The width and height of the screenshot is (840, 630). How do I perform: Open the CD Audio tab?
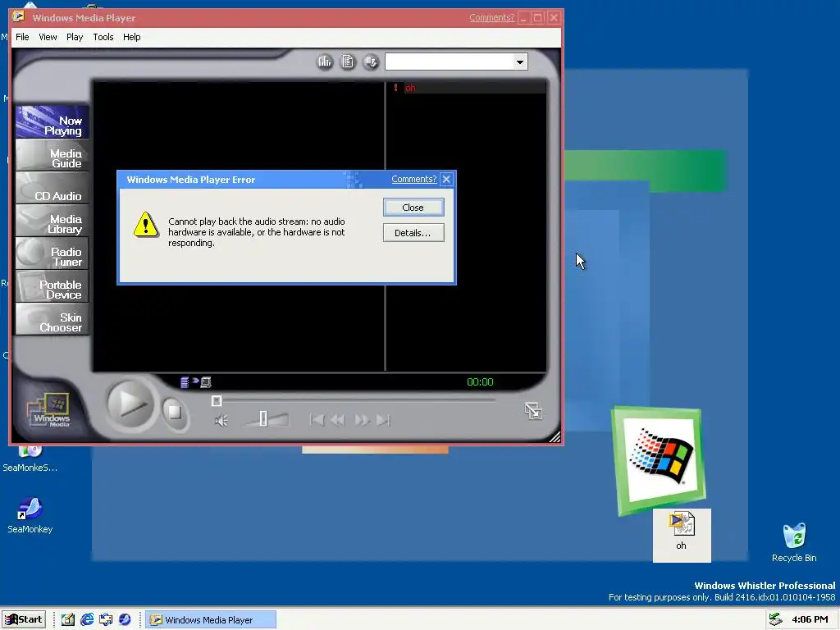52,188
